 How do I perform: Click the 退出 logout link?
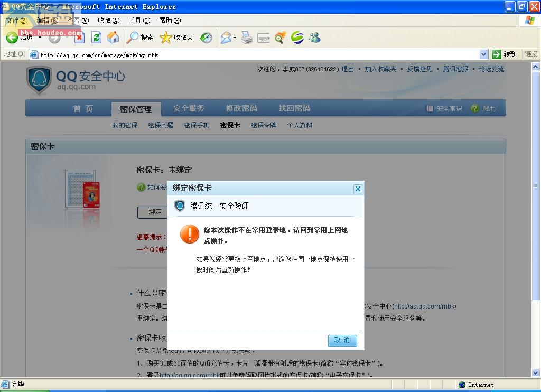coord(348,69)
